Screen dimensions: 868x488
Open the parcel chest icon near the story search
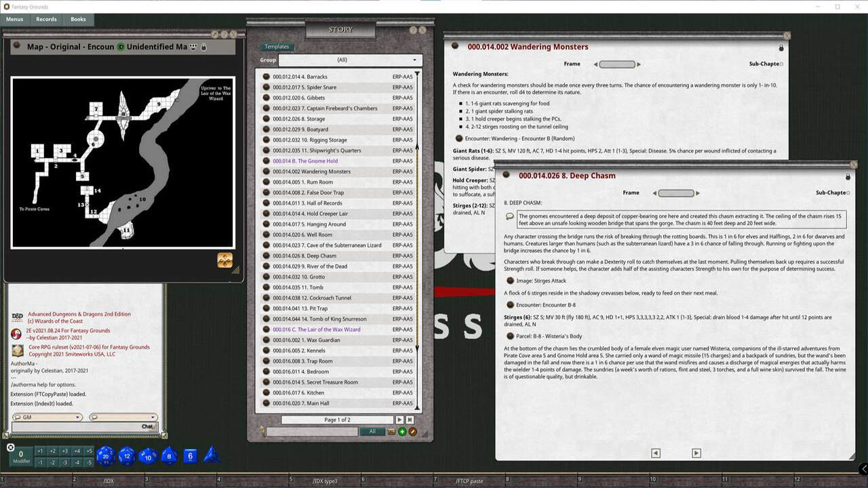point(392,432)
